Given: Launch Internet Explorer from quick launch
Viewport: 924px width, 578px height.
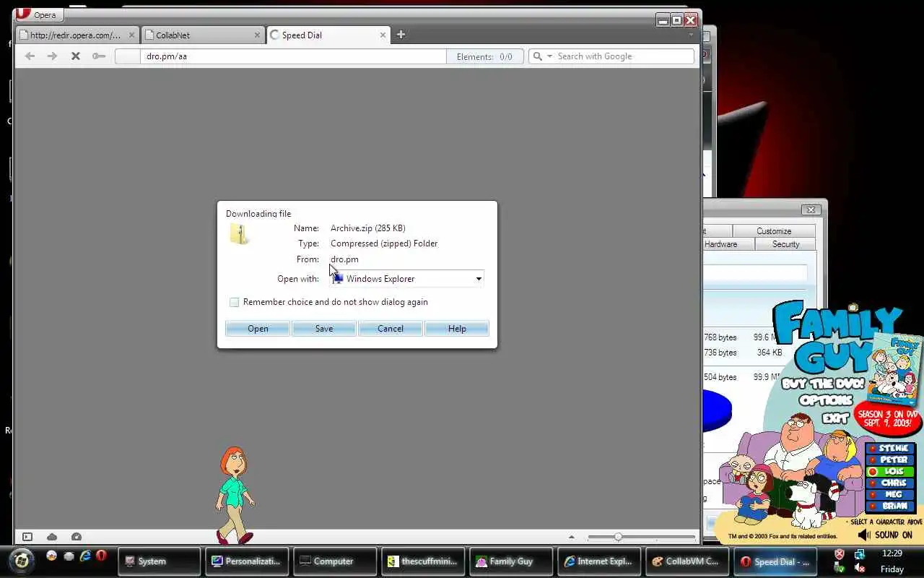Looking at the screenshot, I should pyautogui.click(x=85, y=556).
